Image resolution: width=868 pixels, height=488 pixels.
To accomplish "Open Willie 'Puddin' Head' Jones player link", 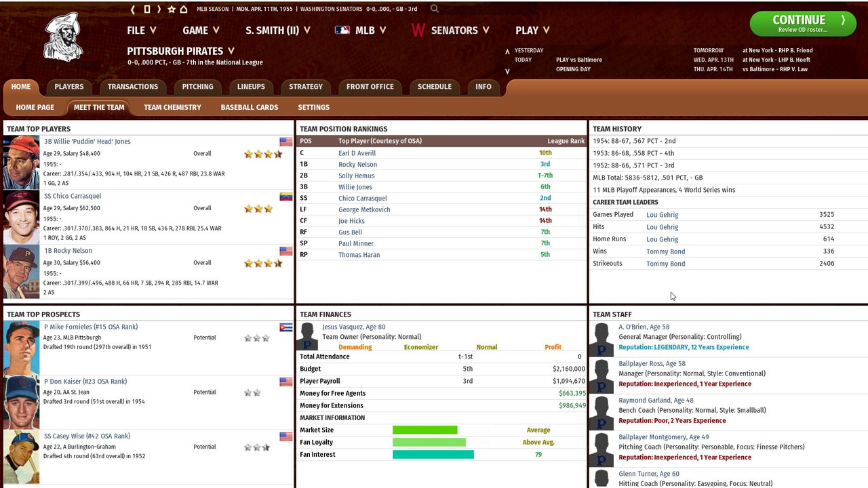I will [87, 142].
